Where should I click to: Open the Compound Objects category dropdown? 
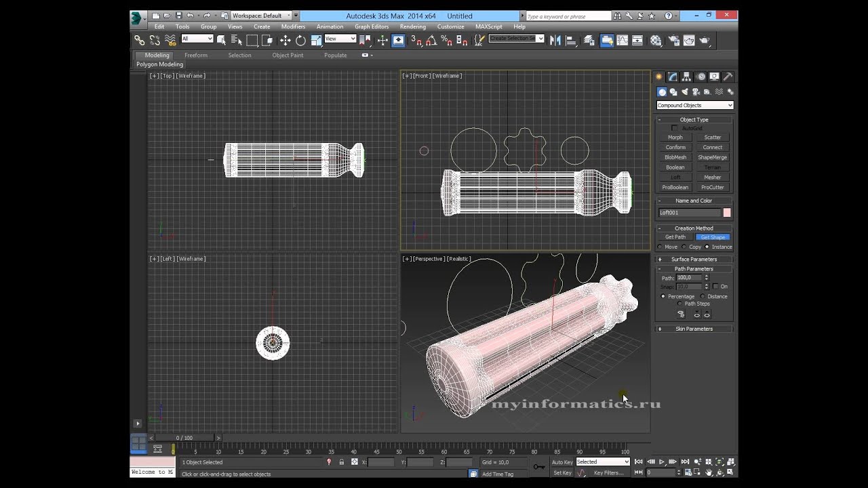pyautogui.click(x=695, y=105)
